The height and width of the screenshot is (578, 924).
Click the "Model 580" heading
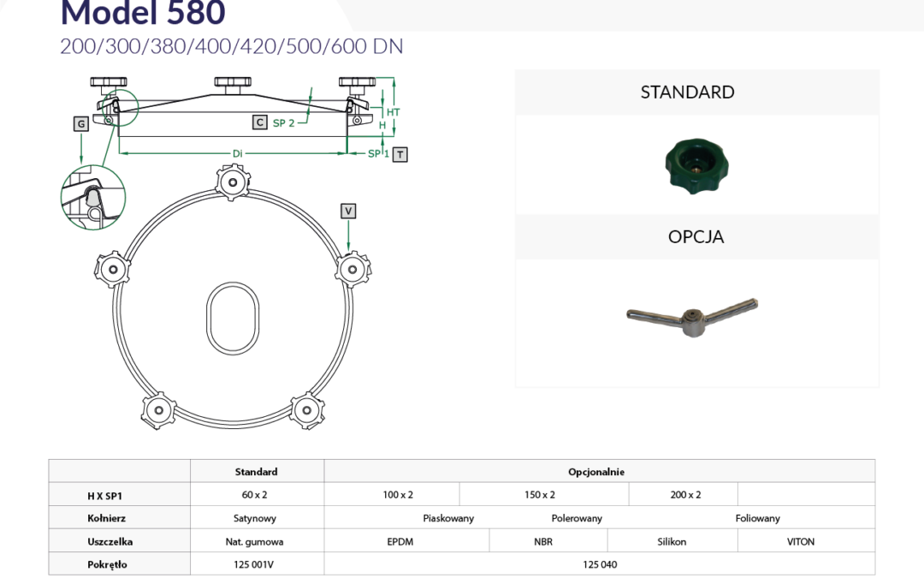pyautogui.click(x=143, y=13)
